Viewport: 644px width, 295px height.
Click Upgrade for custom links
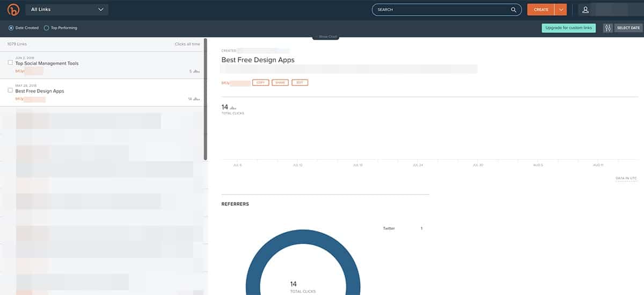point(568,28)
